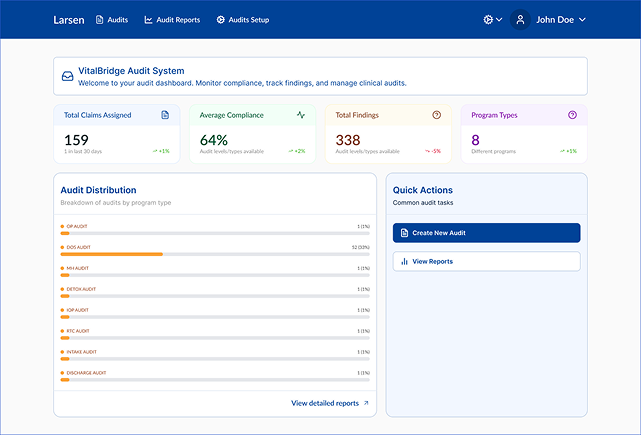Click the Total Findings count of 338
This screenshot has width=641, height=435.
[348, 140]
